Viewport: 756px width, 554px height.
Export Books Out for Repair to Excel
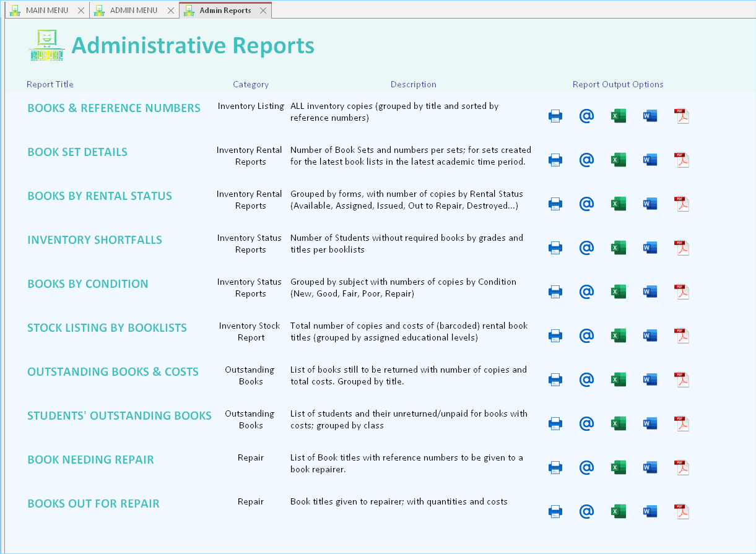619,511
